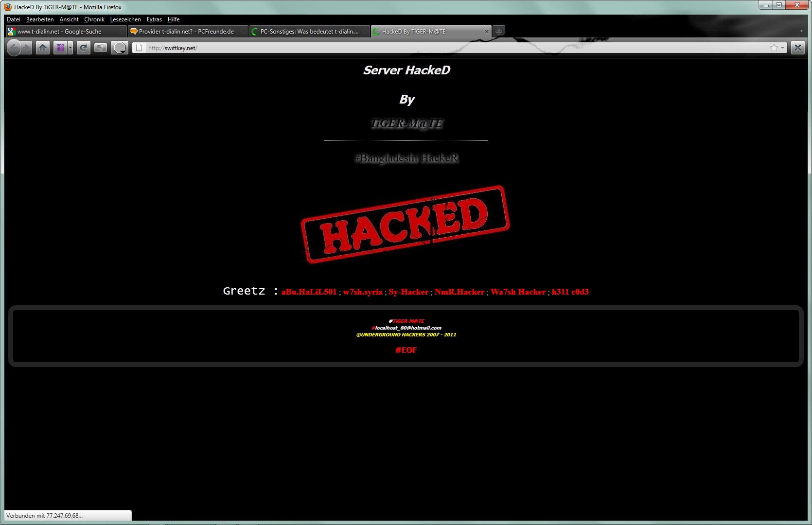Expand the list-all-tabs arrow

pyautogui.click(x=801, y=31)
